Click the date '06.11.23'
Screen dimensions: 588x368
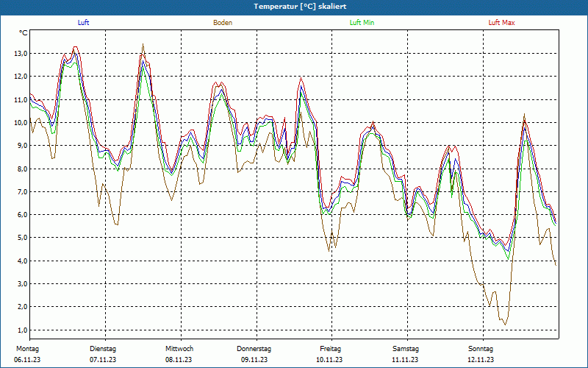[27, 360]
